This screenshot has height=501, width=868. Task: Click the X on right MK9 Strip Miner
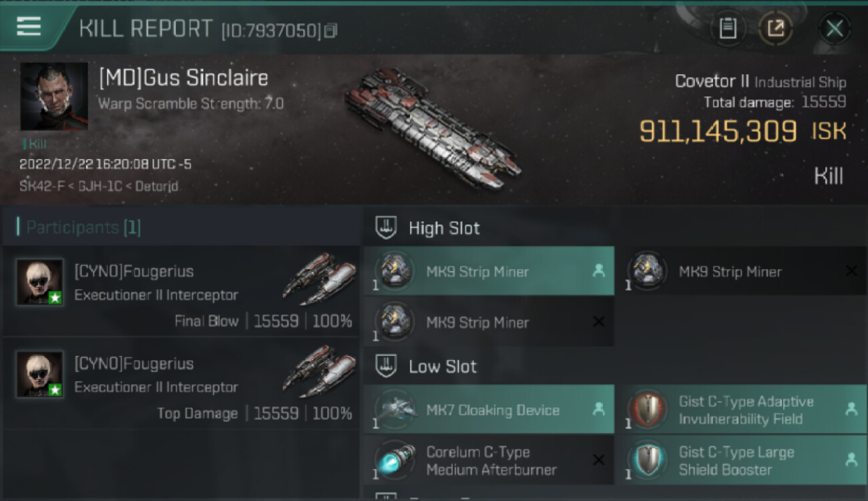coord(851,271)
